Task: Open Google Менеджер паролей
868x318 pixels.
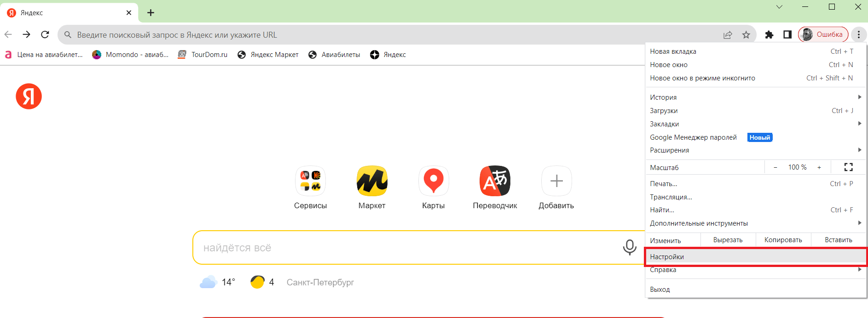Action: pos(756,137)
